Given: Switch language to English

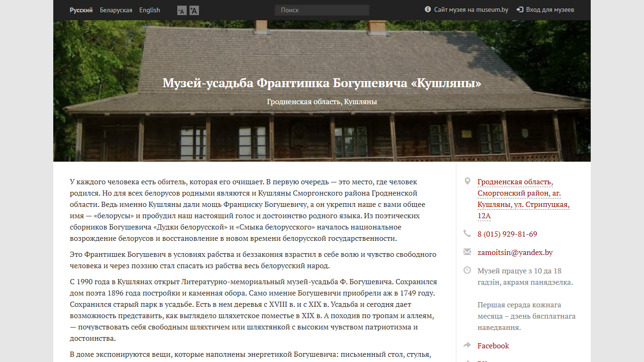Looking at the screenshot, I should point(149,10).
